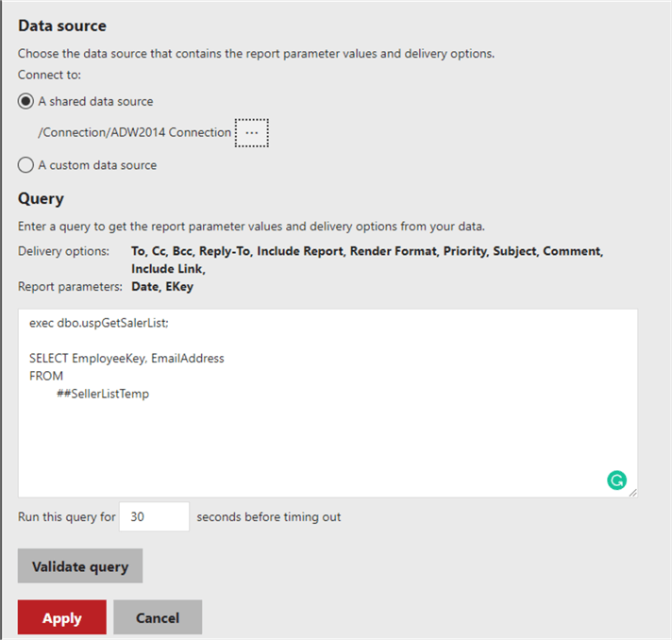This screenshot has height=640, width=672.
Task: Click the FROM keyword in the query
Action: tap(46, 376)
